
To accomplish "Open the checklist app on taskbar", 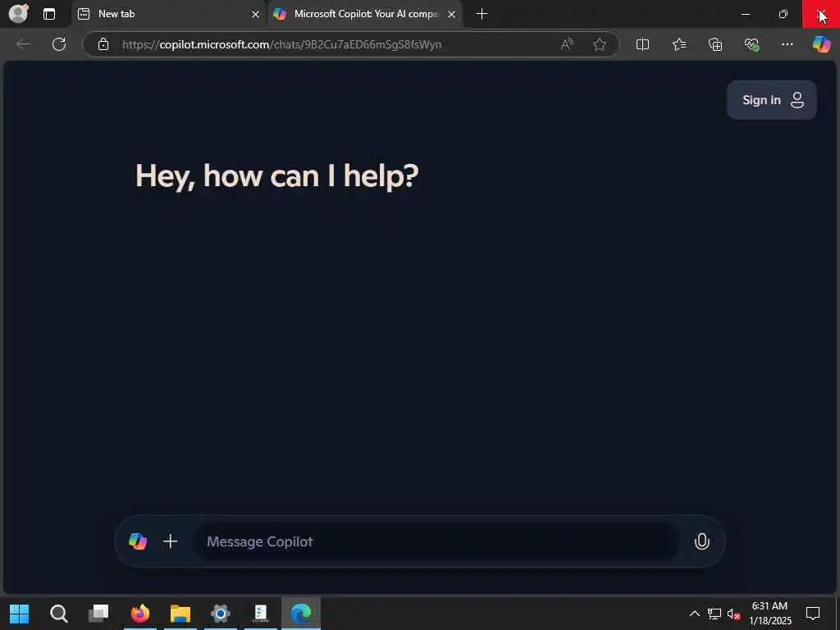I will point(261,614).
